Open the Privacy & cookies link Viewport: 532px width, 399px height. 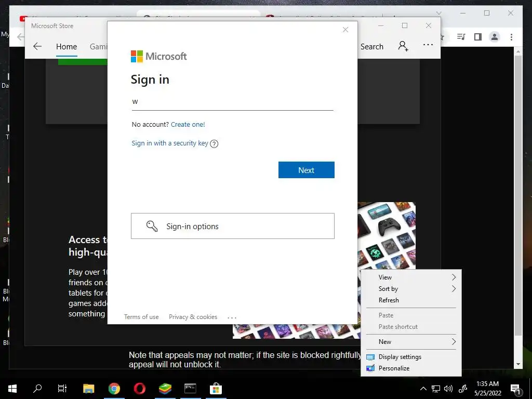pyautogui.click(x=193, y=317)
